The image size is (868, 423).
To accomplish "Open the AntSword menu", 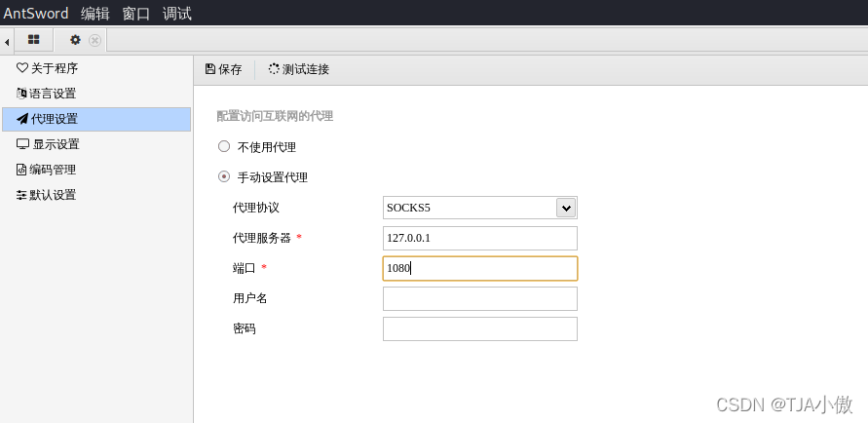I will 36,14.
